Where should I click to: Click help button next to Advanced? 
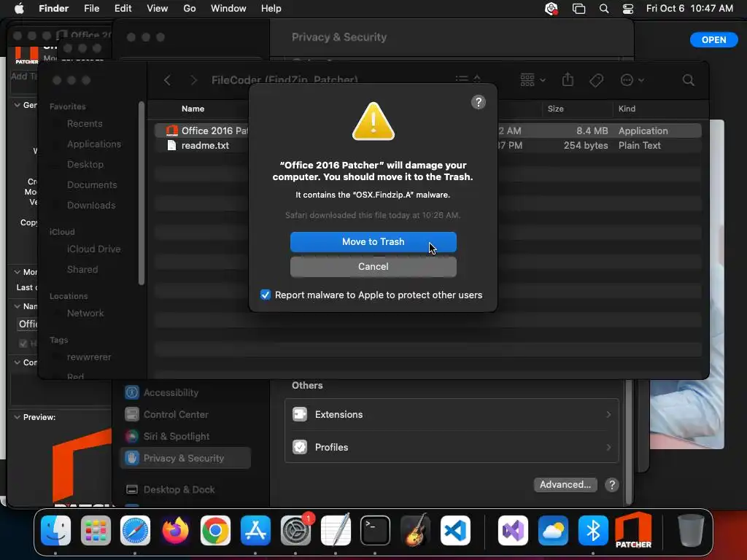tap(612, 485)
